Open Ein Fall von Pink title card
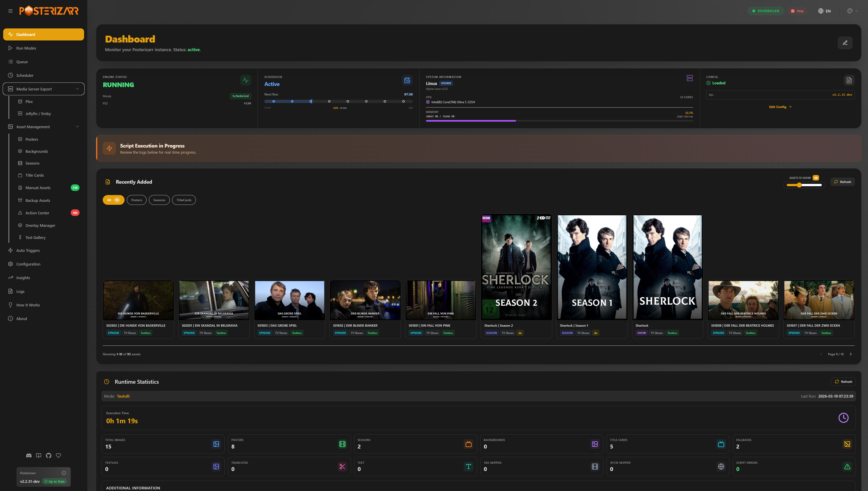Screen dimensions: 868x491 point(440,301)
